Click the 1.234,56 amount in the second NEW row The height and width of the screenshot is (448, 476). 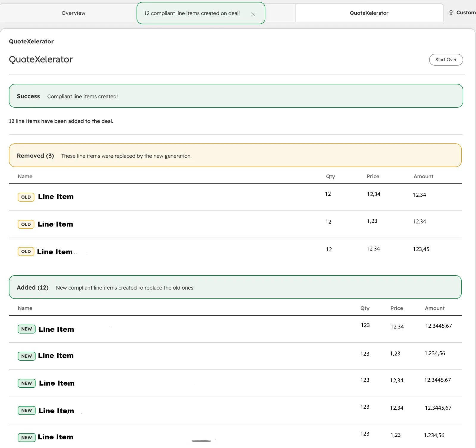435,353
